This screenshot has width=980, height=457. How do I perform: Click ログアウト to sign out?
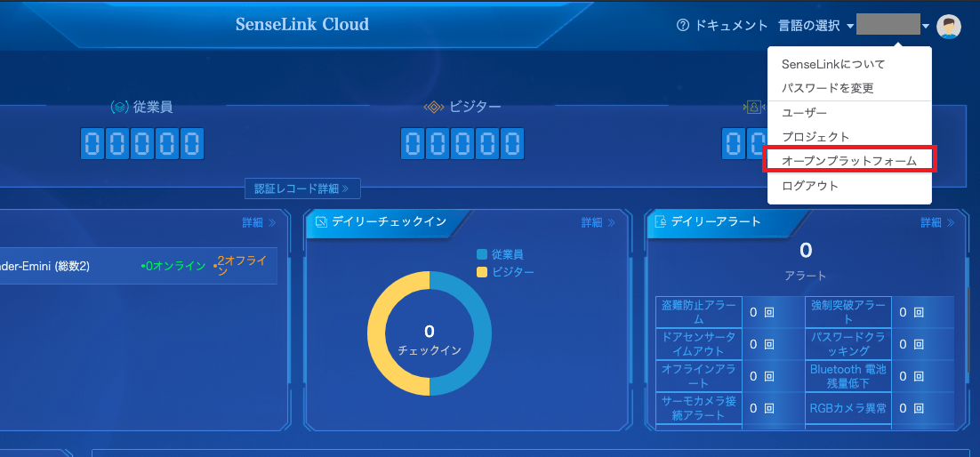click(810, 186)
